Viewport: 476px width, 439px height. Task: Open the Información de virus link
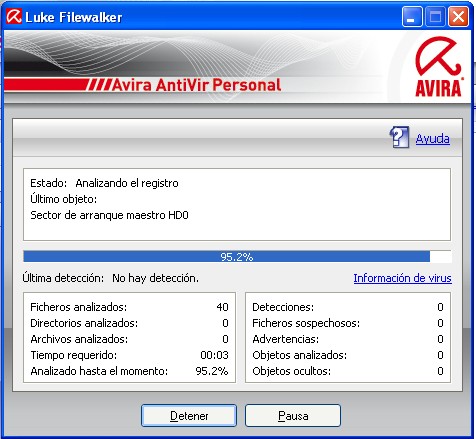tap(402, 278)
